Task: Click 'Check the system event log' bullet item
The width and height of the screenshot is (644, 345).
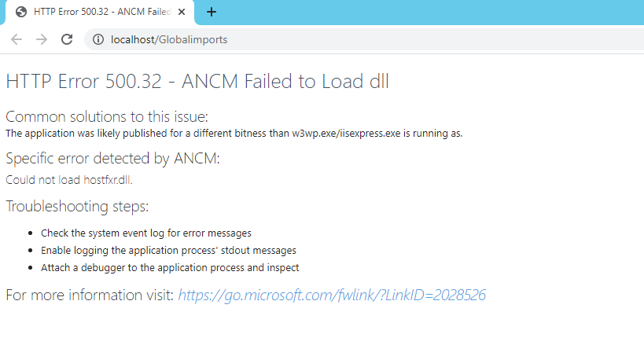Action: 145,233
